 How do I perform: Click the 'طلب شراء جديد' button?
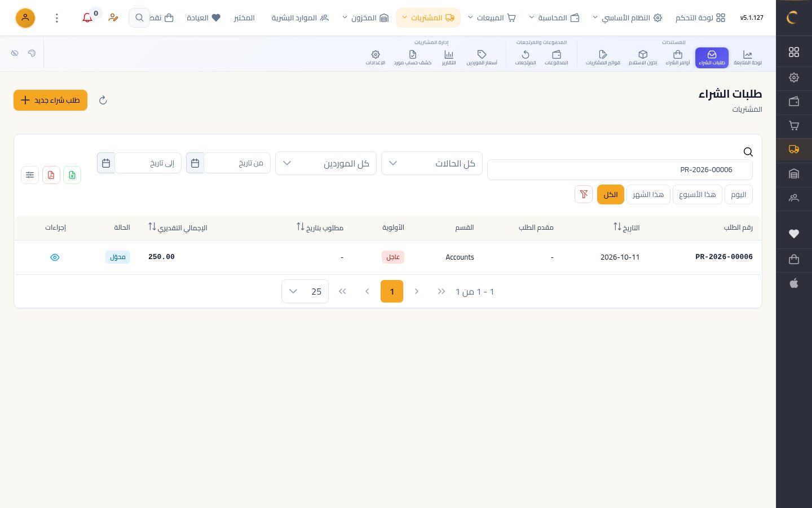click(x=50, y=100)
